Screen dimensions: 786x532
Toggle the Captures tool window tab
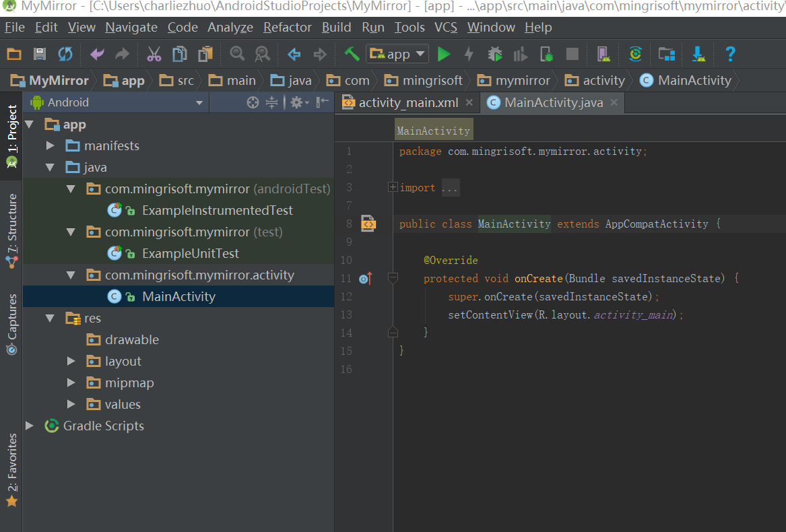[11, 325]
